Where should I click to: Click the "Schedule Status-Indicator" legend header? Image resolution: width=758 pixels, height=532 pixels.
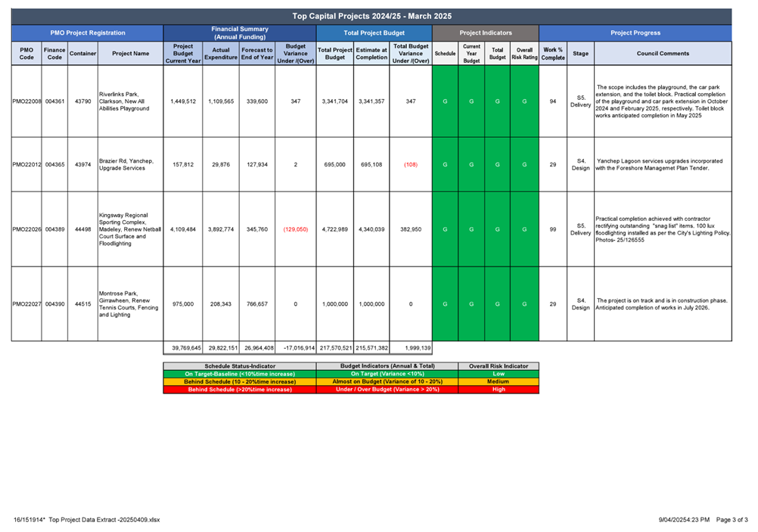(x=240, y=366)
